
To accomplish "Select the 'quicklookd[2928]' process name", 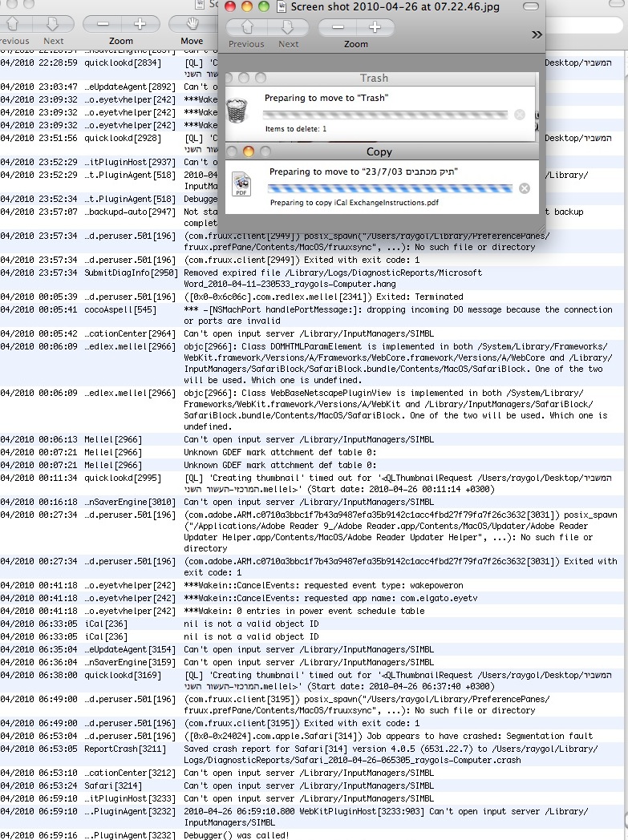I will [x=122, y=138].
